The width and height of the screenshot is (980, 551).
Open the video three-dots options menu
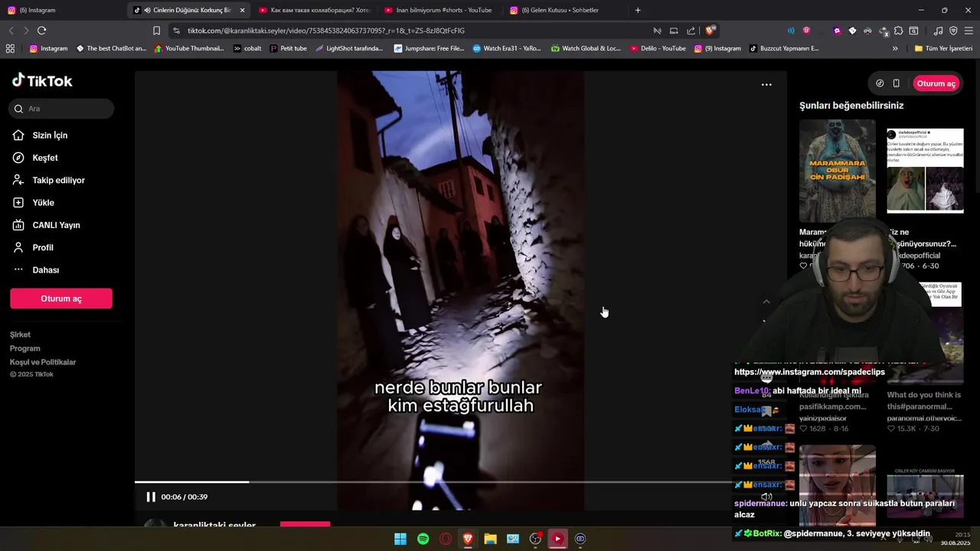pos(766,85)
